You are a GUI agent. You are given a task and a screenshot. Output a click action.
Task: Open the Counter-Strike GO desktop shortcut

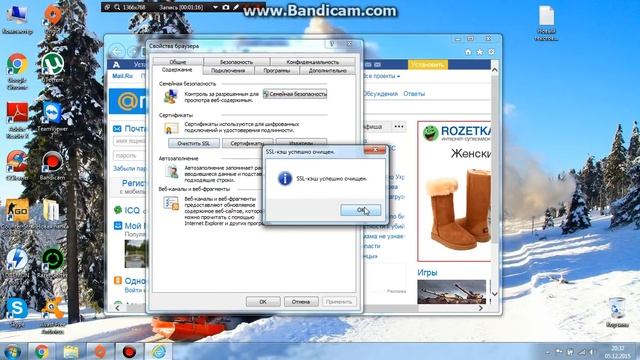(x=17, y=214)
